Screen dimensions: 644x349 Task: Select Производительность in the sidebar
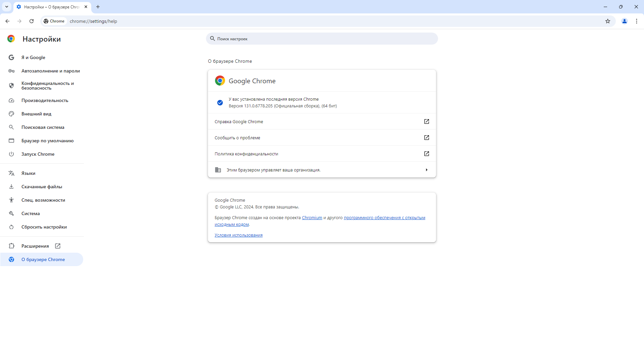coord(45,100)
